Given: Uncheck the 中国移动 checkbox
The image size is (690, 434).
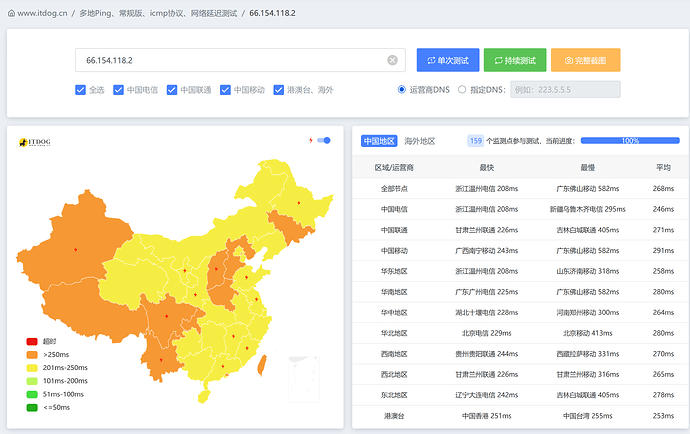Looking at the screenshot, I should [225, 90].
